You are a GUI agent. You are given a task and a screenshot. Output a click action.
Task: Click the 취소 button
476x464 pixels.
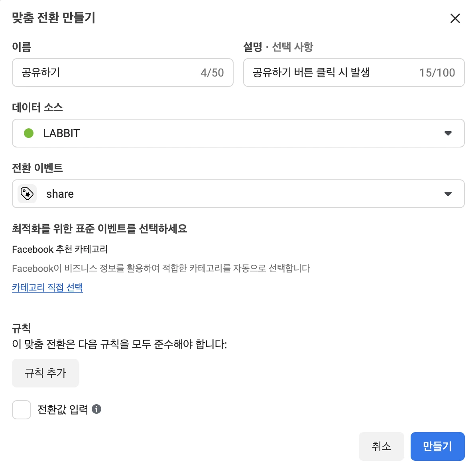pyautogui.click(x=381, y=446)
